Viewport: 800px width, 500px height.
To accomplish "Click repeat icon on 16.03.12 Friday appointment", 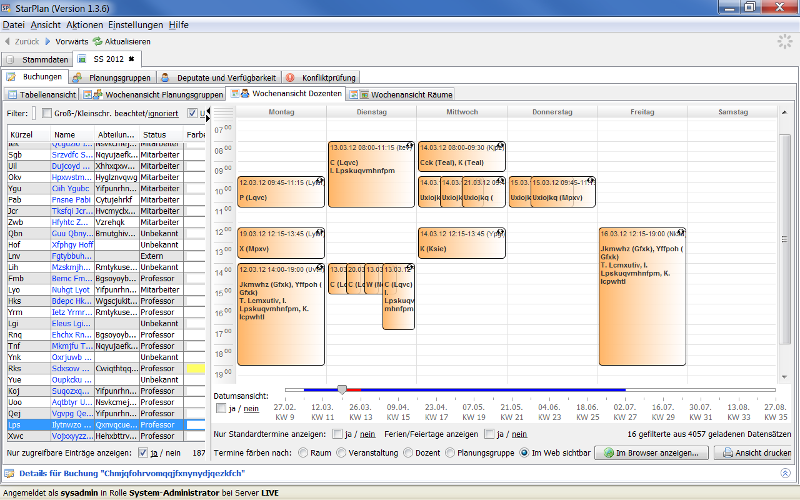I will (680, 232).
